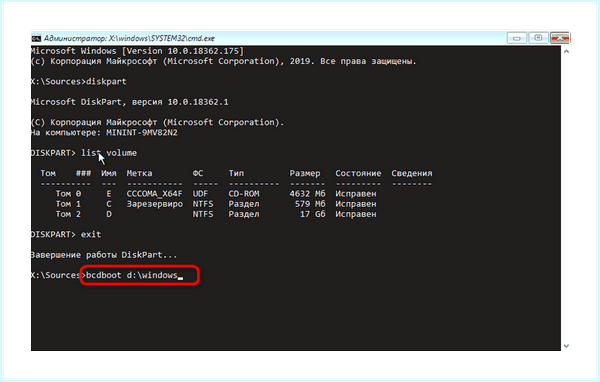Screen dimensions: 600x382
Task: Click the 'Состояние' column header
Action: [358, 173]
